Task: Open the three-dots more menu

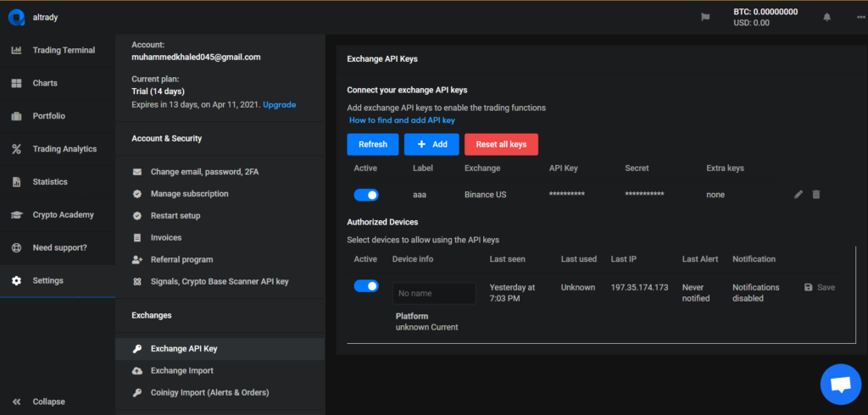Action: [x=861, y=17]
